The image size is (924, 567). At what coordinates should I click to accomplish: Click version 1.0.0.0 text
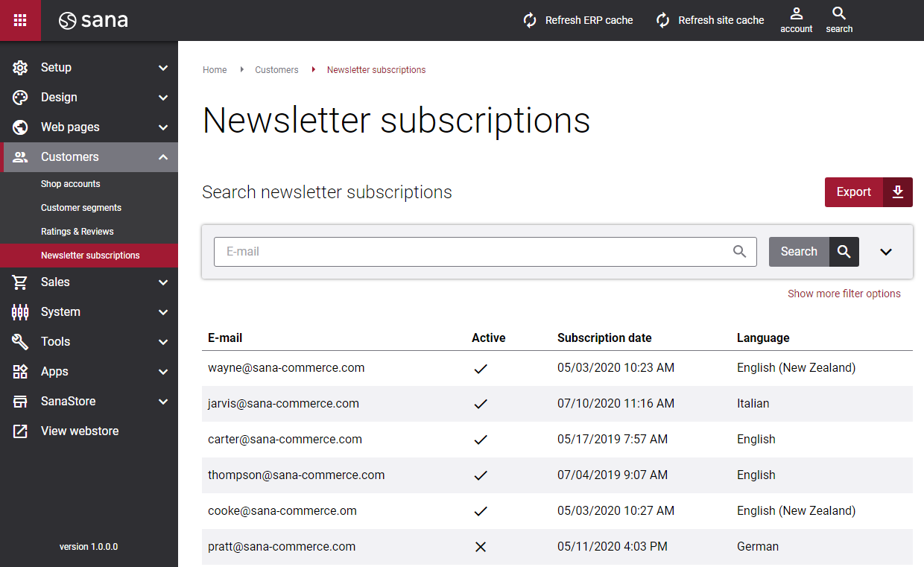(x=89, y=547)
